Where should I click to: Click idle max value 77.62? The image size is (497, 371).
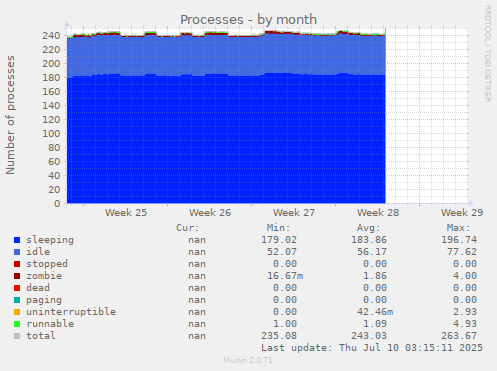pyautogui.click(x=462, y=252)
